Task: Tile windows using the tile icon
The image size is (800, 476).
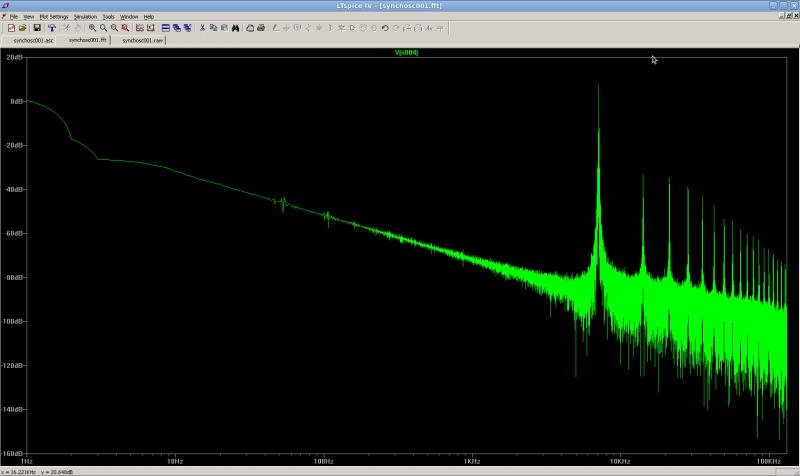Action: (x=165, y=28)
